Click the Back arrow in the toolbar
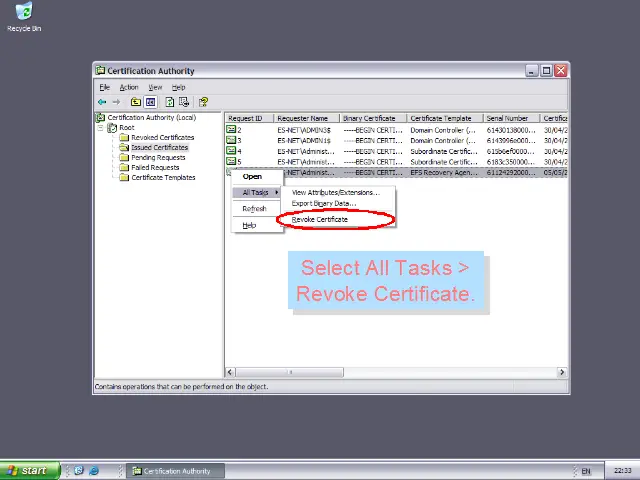This screenshot has height=480, width=640. tap(102, 102)
